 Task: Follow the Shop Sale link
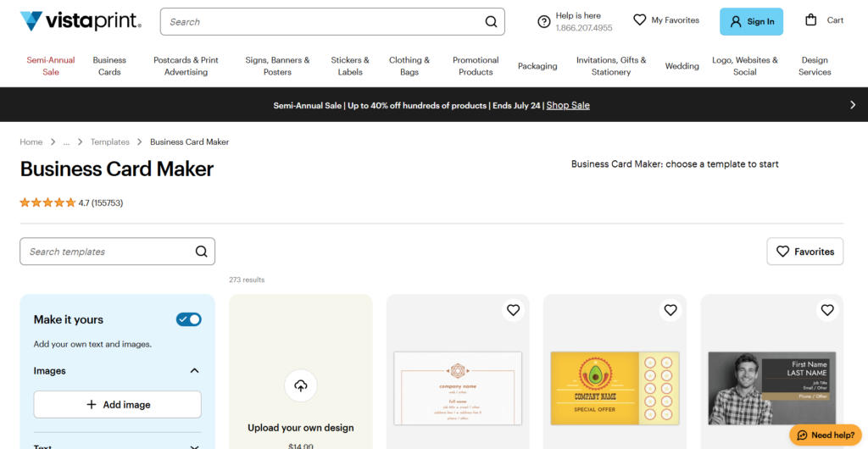point(568,105)
